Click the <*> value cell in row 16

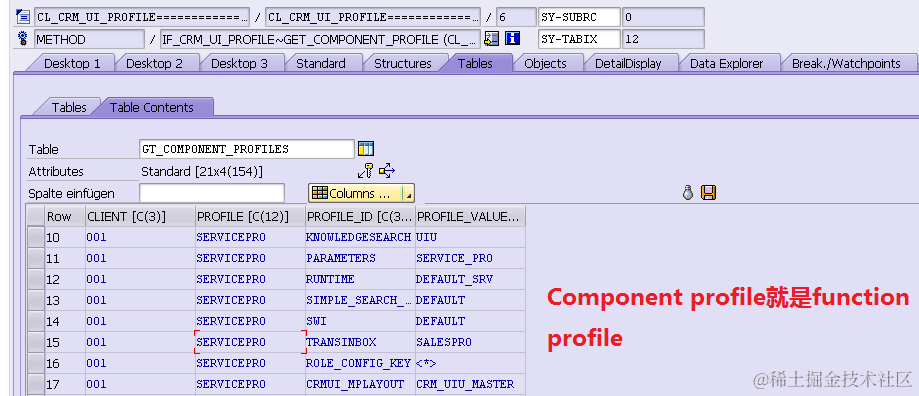coord(470,363)
